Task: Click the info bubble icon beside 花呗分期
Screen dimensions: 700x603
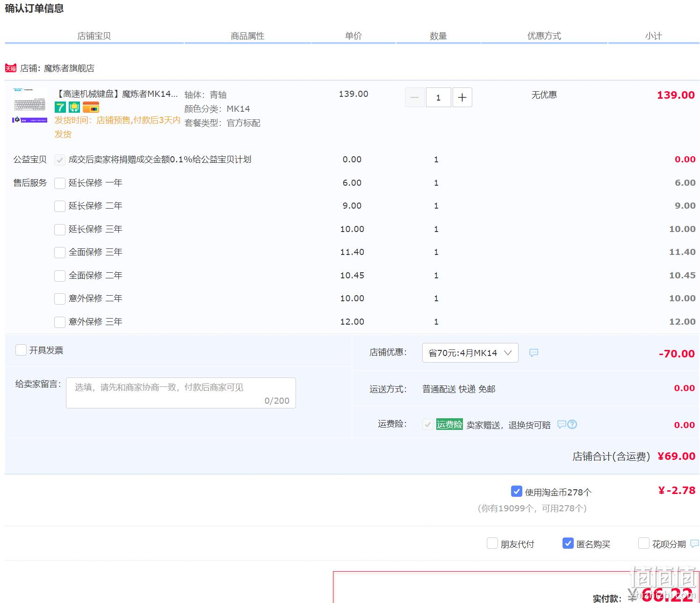Action: click(695, 544)
